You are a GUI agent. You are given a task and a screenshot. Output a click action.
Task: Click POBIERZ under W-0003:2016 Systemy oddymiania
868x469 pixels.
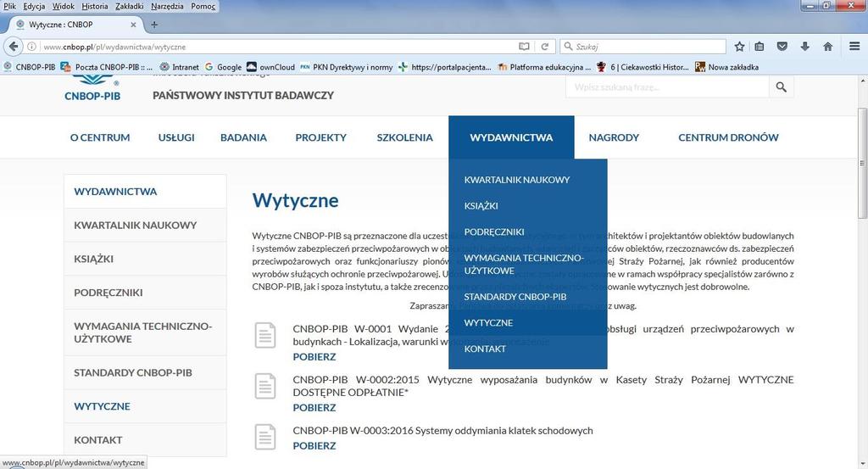coord(314,446)
